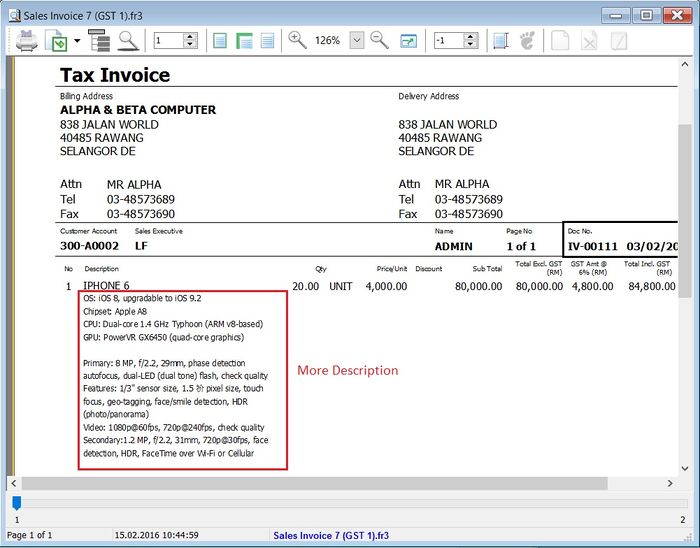This screenshot has width=700, height=548.
Task: Click the field showing -1 in the toolbar
Action: pos(447,41)
